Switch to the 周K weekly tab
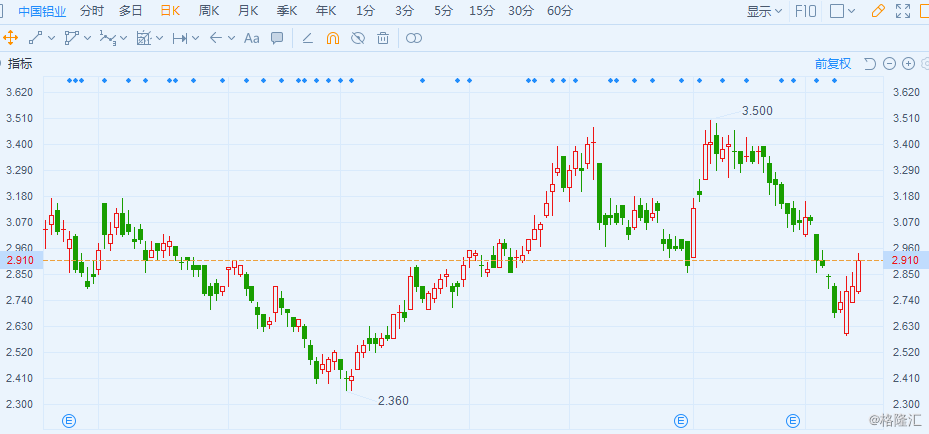929x434 pixels. tap(209, 11)
